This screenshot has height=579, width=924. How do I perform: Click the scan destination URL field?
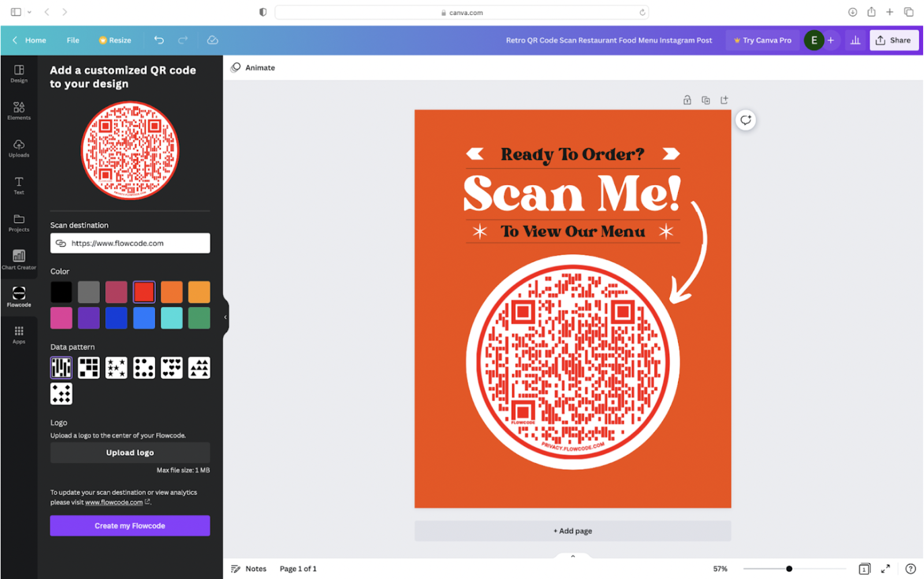[x=129, y=243]
